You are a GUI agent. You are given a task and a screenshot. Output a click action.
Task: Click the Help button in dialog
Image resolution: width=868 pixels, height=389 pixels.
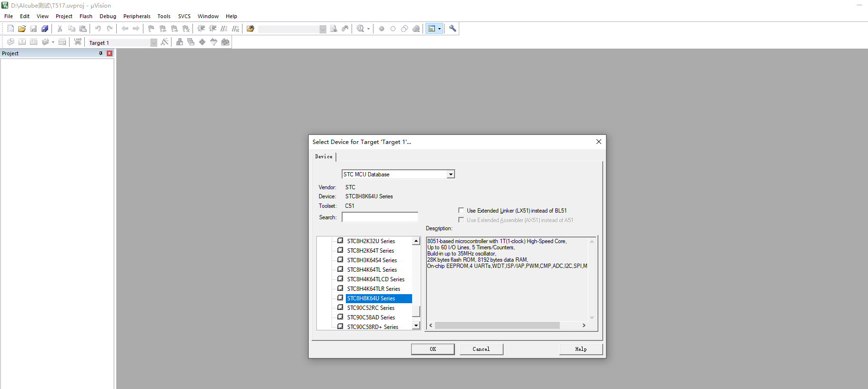pos(581,349)
